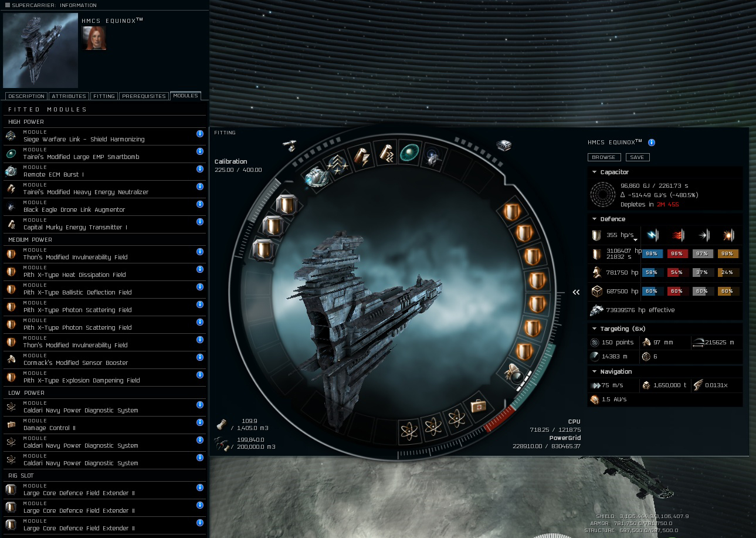Click the PowerGrid 228910.00 / 830465.37 readout
This screenshot has height=538, width=756.
[547, 442]
